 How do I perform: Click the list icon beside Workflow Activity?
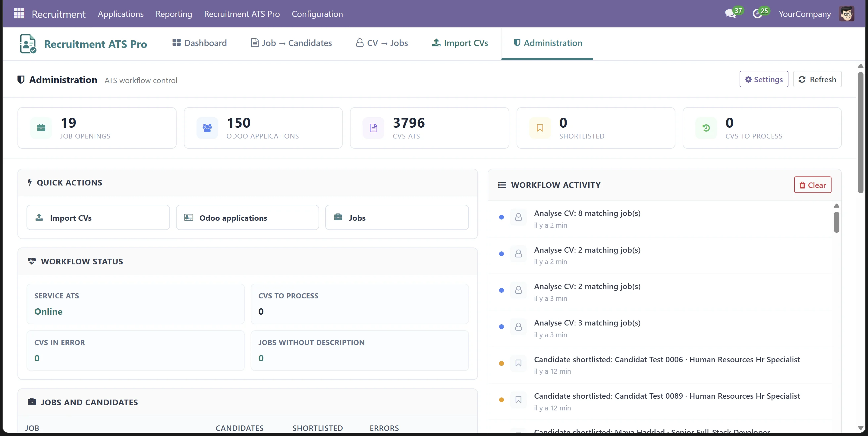[502, 185]
